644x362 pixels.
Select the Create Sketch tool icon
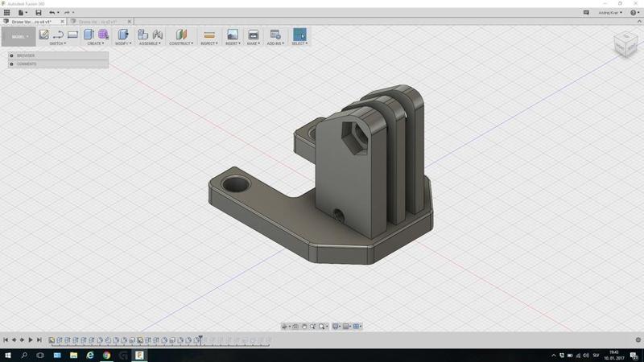click(x=44, y=35)
